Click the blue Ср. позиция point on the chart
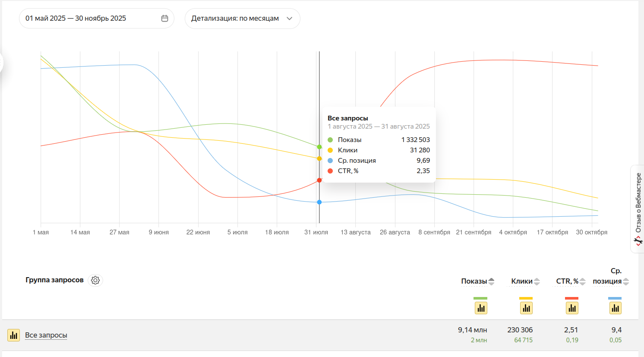Viewport: 644px width, 357px height. click(x=319, y=202)
